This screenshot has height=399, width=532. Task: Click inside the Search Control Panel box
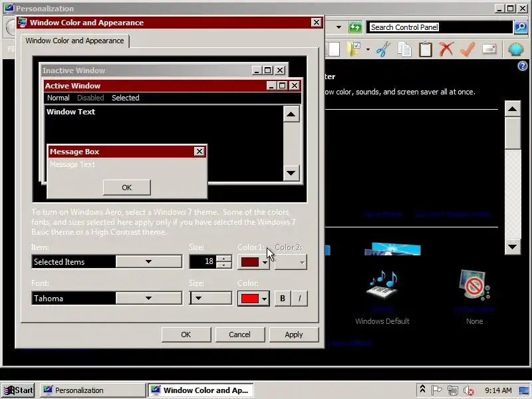click(440, 27)
